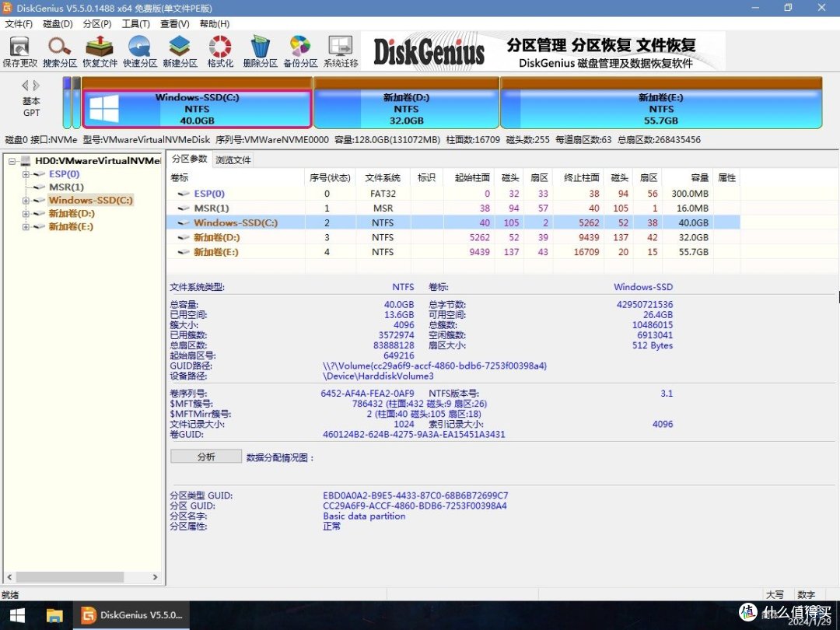Click the New Partition (新建分区) icon
The image size is (840, 630).
pyautogui.click(x=180, y=51)
